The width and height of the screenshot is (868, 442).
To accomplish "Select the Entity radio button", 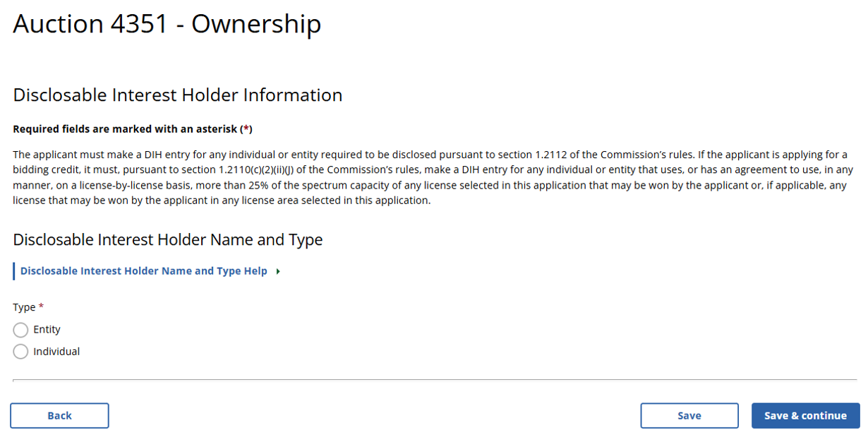I will [x=20, y=330].
